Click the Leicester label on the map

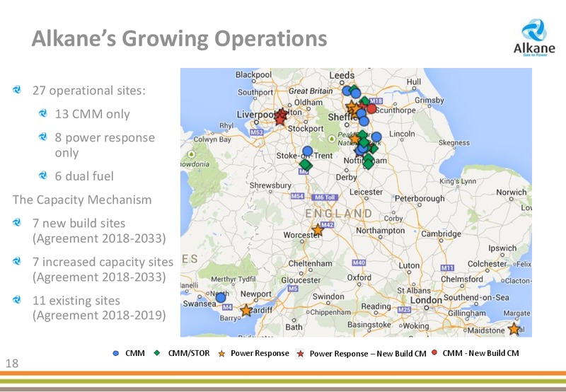click(366, 192)
